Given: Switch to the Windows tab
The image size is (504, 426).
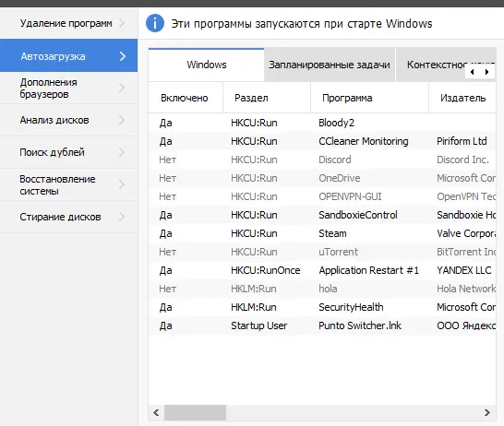Looking at the screenshot, I should (x=207, y=65).
